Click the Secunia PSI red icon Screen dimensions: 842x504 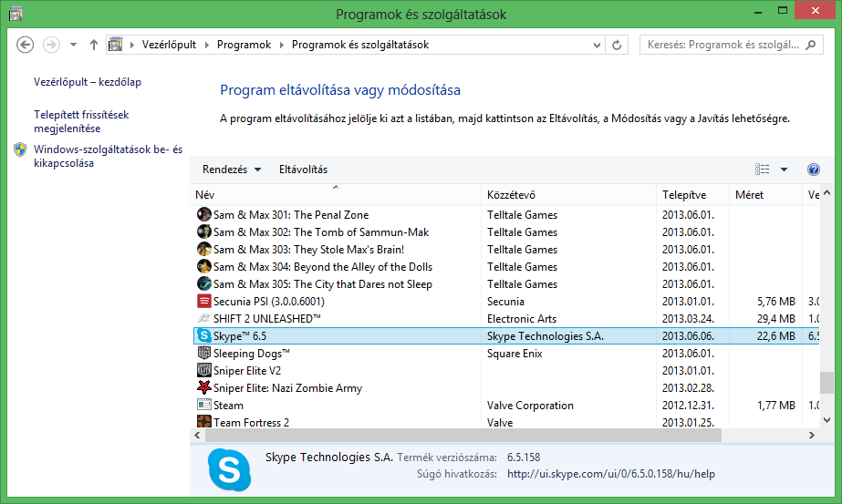[203, 301]
